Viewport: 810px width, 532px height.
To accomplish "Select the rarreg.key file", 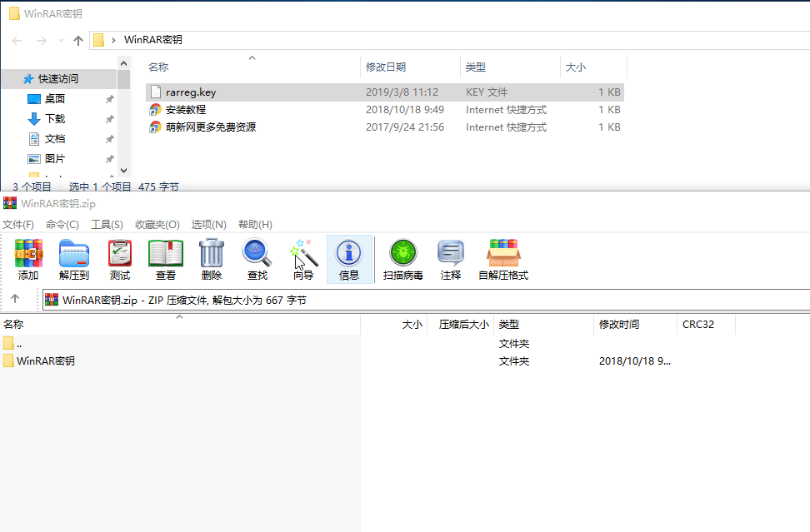I will pos(385,92).
